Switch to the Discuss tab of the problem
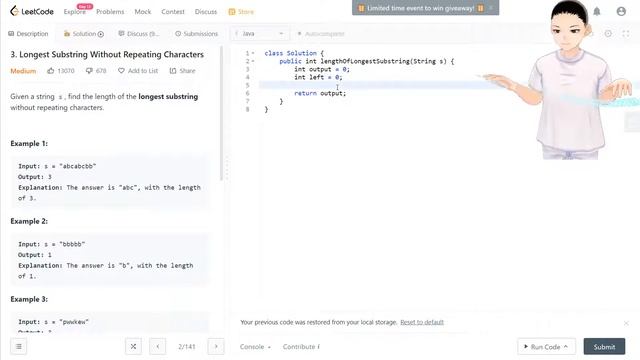Viewport: 640px width, 360px height. point(139,34)
